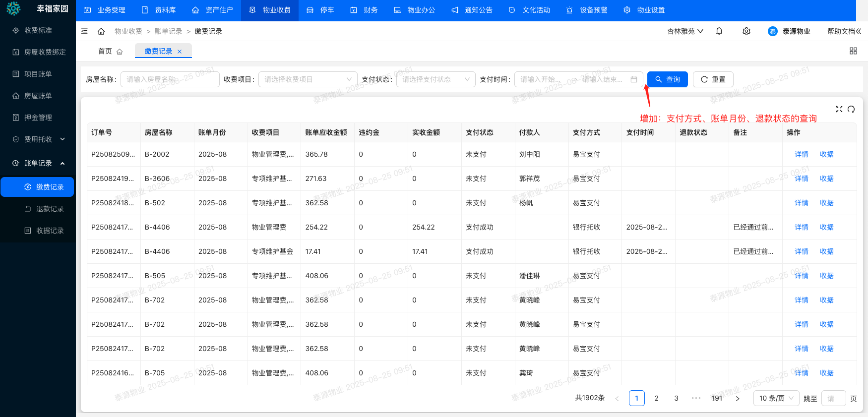Toggle fullscreen for the table
Image resolution: width=868 pixels, height=417 pixels.
click(x=839, y=109)
